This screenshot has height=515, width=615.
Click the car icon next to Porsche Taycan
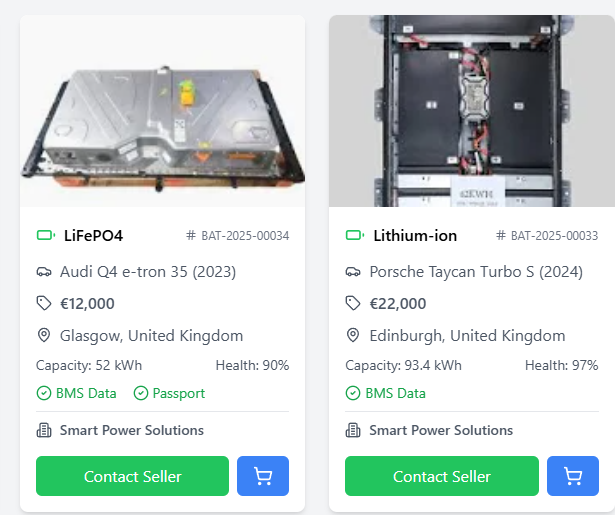click(353, 272)
